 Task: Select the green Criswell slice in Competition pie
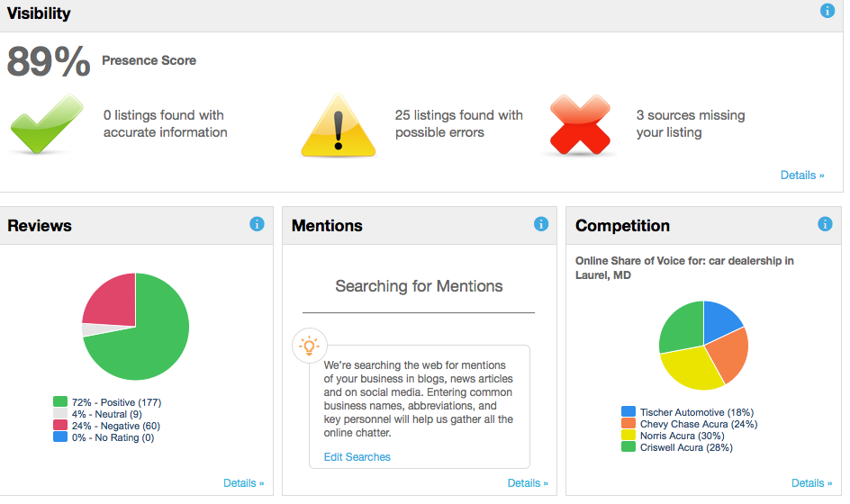682,328
